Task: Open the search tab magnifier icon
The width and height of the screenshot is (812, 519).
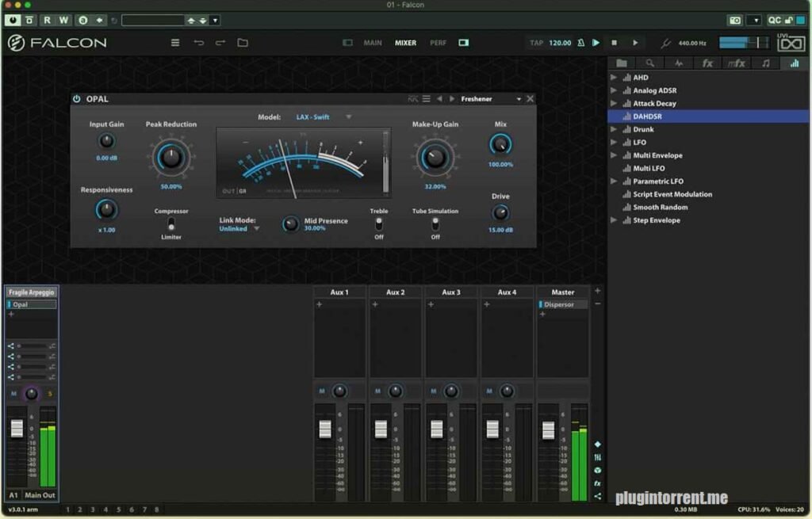Action: coord(650,63)
